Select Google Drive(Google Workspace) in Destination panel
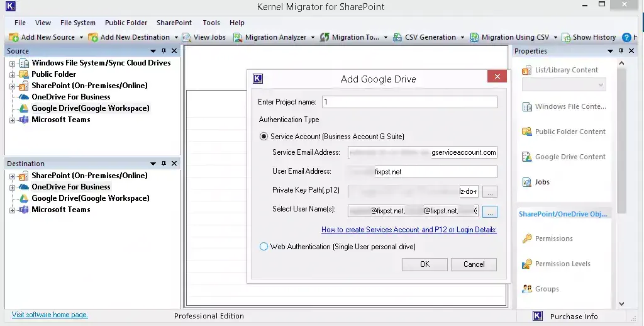 pyautogui.click(x=91, y=198)
